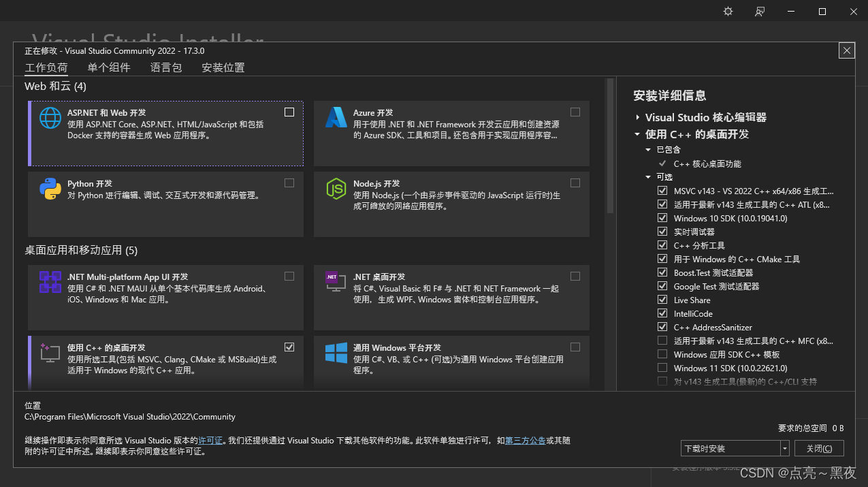The width and height of the screenshot is (868, 487).
Task: Select the Python 开发 workload icon
Action: (x=50, y=188)
